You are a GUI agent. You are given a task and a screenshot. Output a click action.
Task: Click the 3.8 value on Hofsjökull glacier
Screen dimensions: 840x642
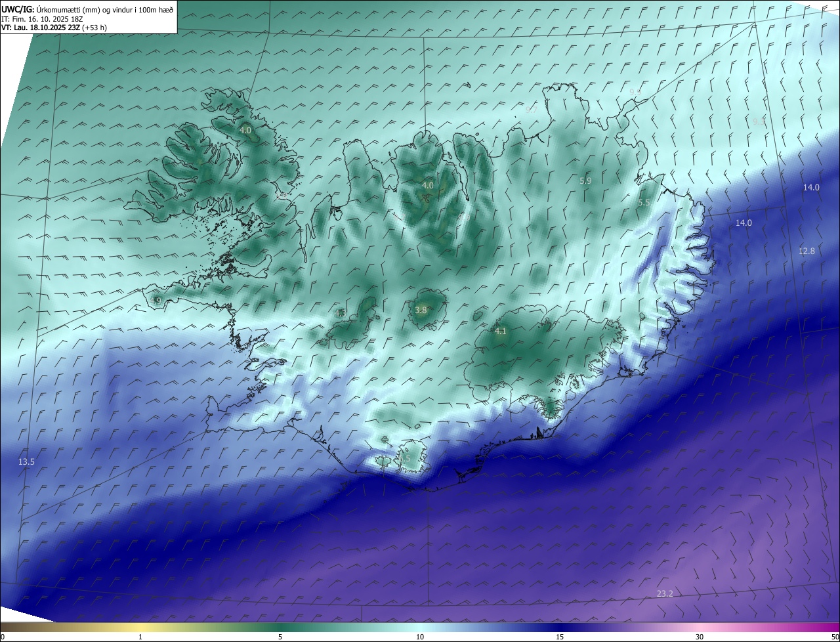pyautogui.click(x=421, y=310)
